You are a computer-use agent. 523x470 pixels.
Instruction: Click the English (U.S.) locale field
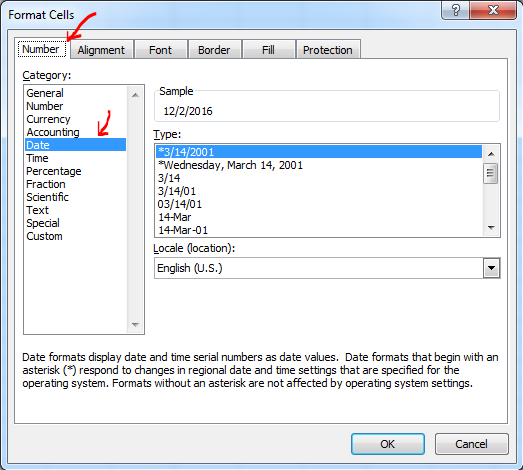(x=319, y=268)
